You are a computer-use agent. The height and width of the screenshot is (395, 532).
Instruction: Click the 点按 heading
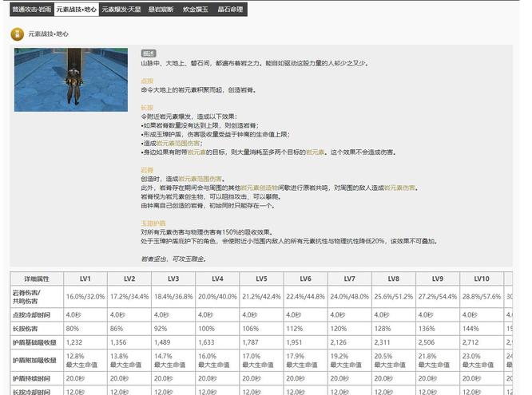(x=147, y=81)
